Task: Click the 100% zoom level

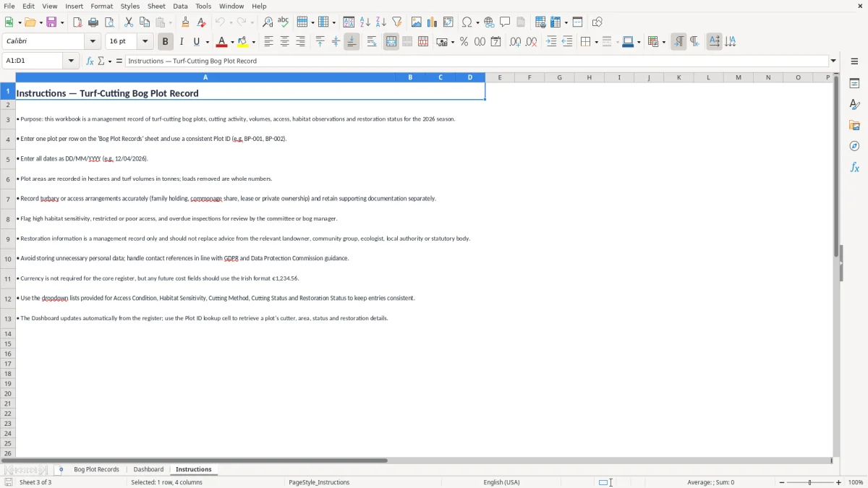Action: pos(856,482)
